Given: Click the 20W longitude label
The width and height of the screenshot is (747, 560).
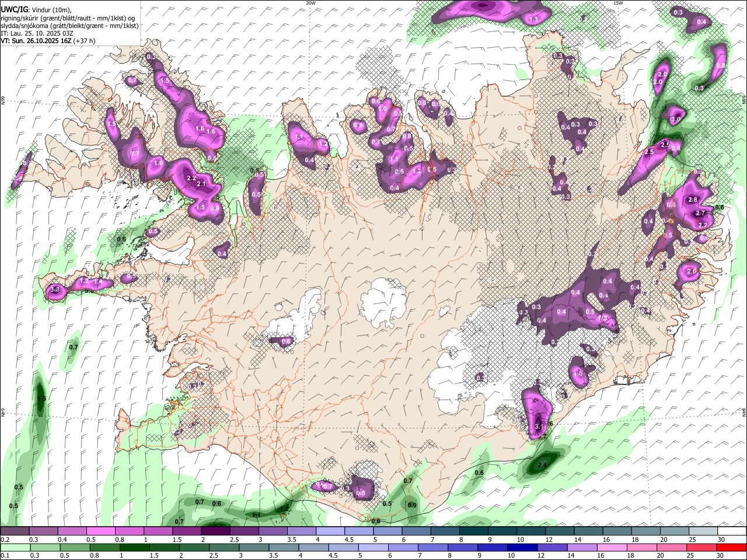Looking at the screenshot, I should [x=310, y=3].
